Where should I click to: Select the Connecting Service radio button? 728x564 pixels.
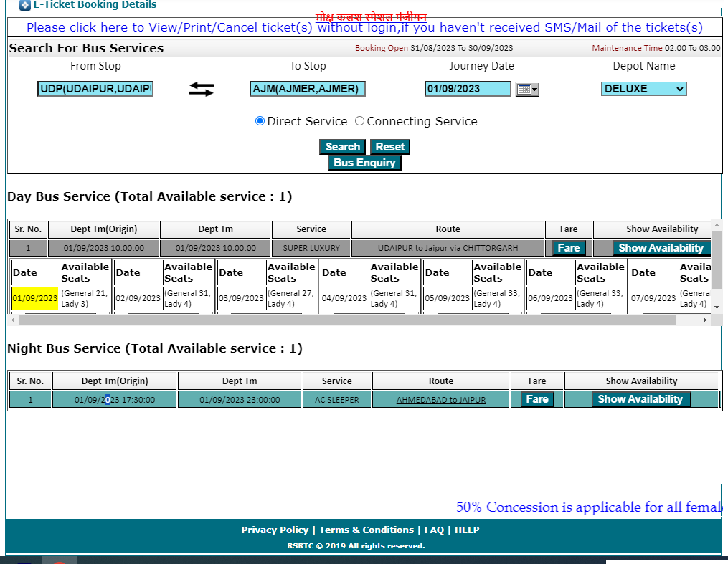coord(359,120)
